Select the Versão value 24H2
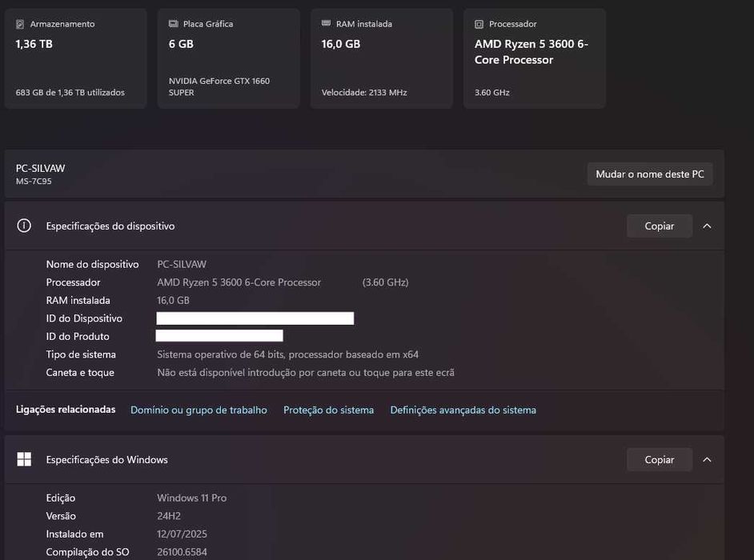The height and width of the screenshot is (560, 754). [x=169, y=516]
